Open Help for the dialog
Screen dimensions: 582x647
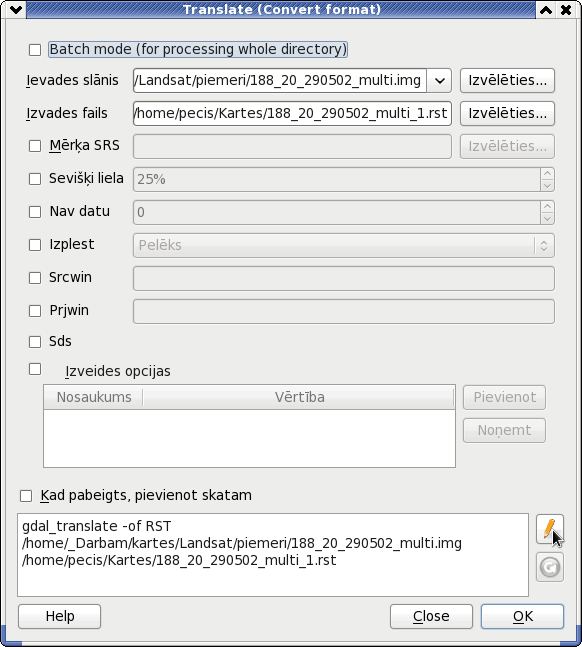tap(59, 616)
